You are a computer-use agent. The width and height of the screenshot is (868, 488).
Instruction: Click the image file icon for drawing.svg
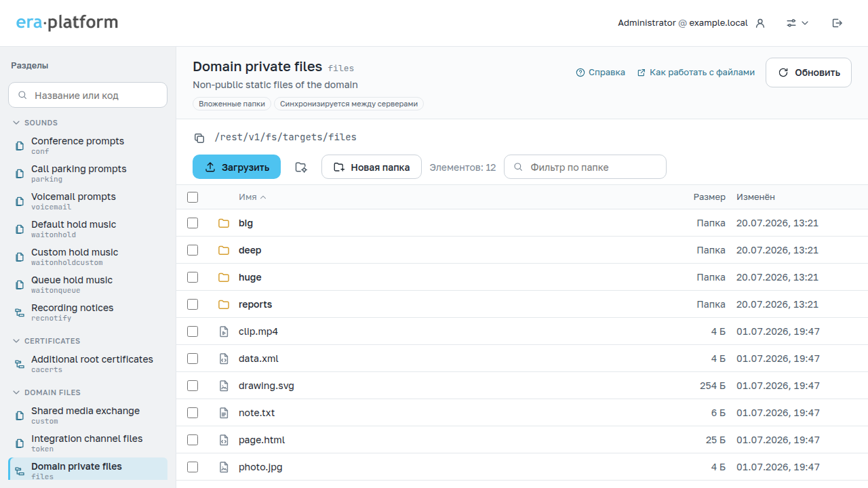point(224,386)
